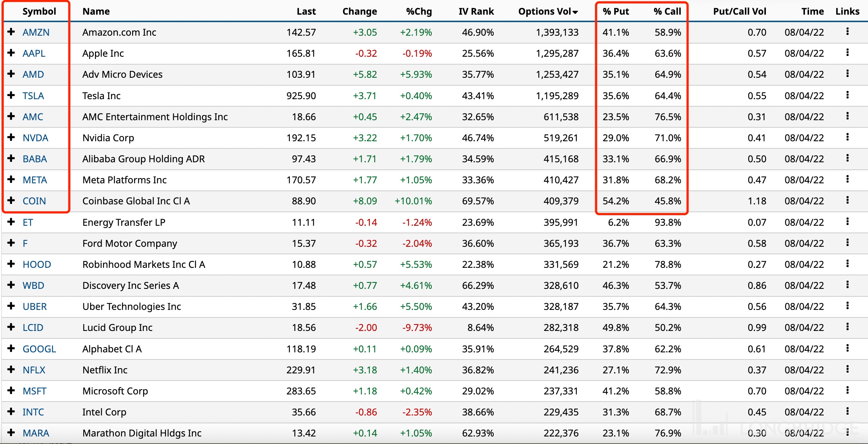Open the COIN symbol link
This screenshot has width=868, height=444.
point(34,201)
